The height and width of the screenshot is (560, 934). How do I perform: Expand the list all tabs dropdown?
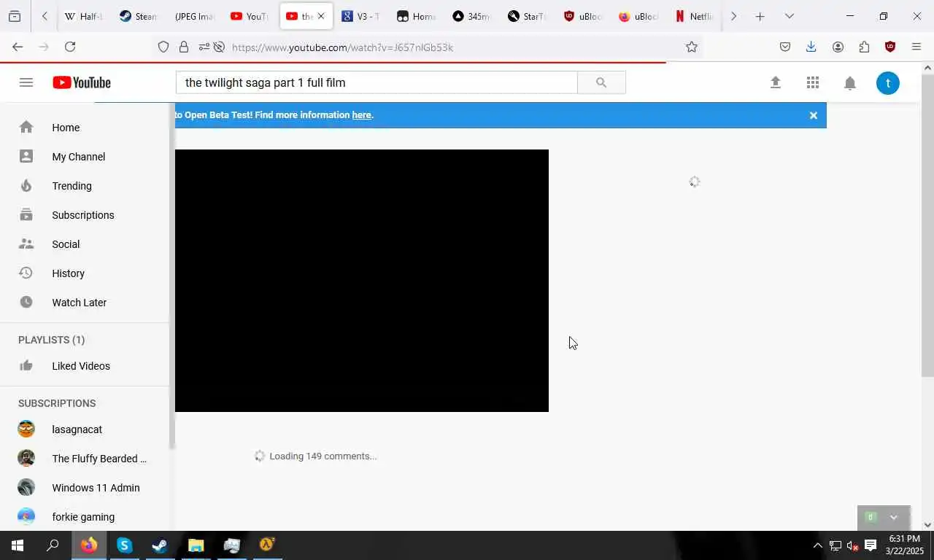(789, 16)
